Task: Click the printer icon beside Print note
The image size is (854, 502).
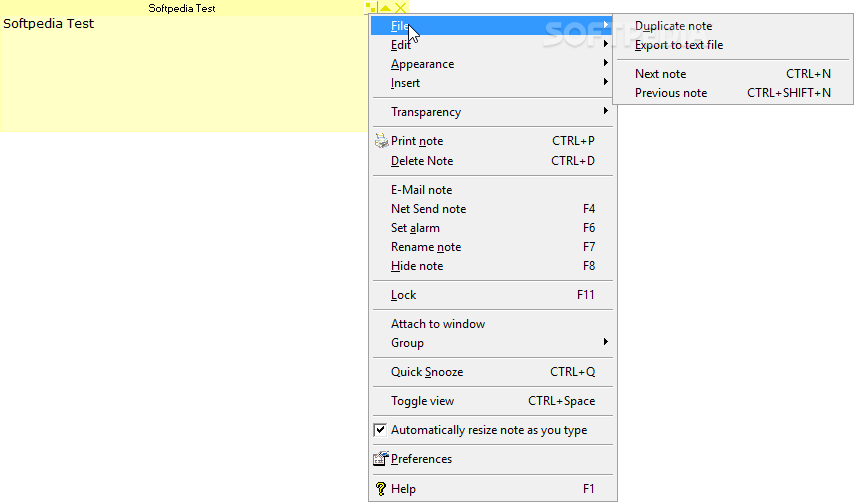Action: point(381,141)
